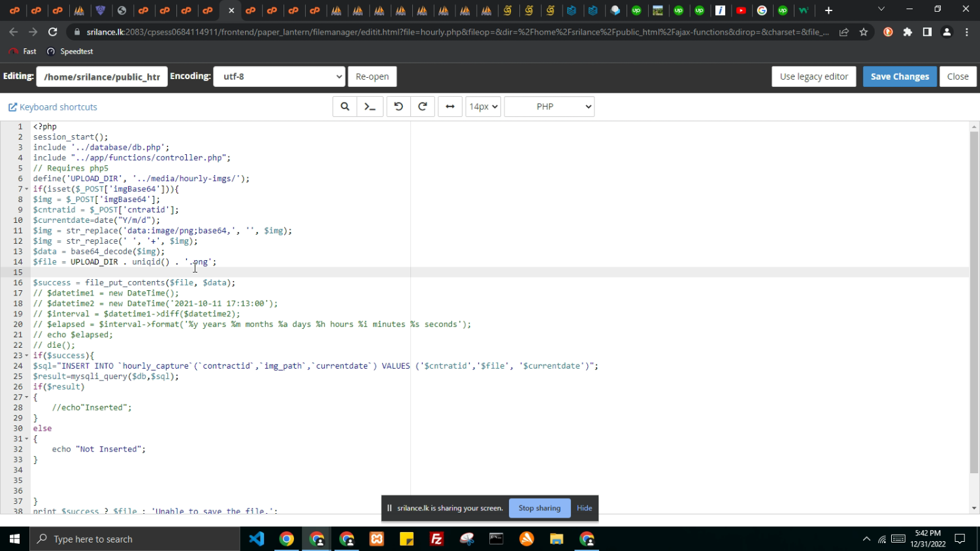Click Save Changes button

pos(900,76)
